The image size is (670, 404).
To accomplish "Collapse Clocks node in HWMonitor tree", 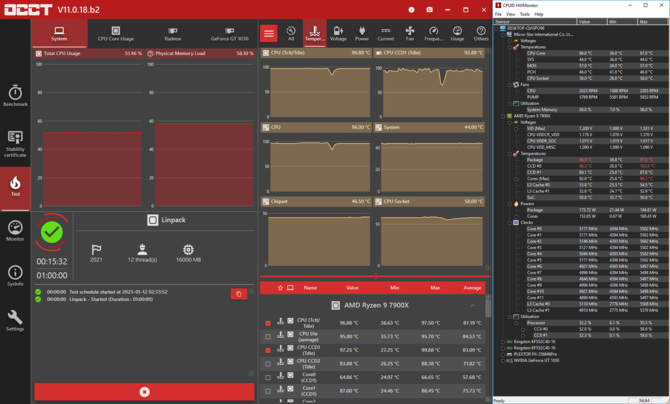I will 509,223.
